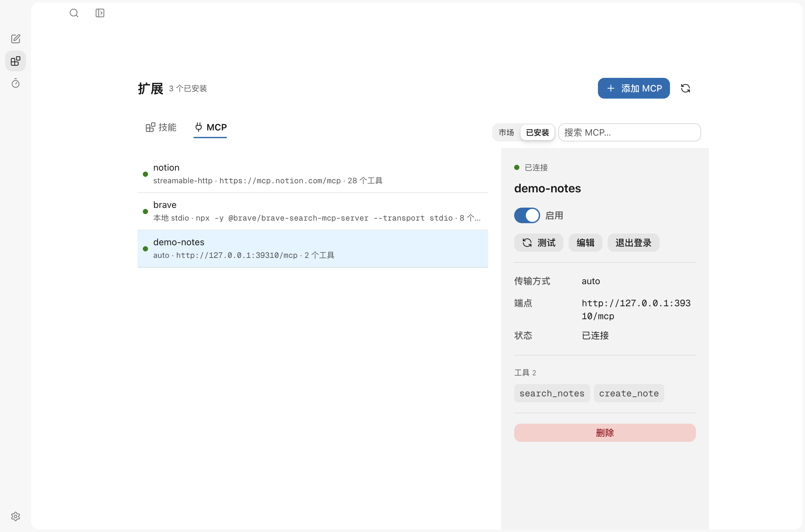This screenshot has width=805, height=532.
Task: Switch to the 市场 segment
Action: point(506,132)
